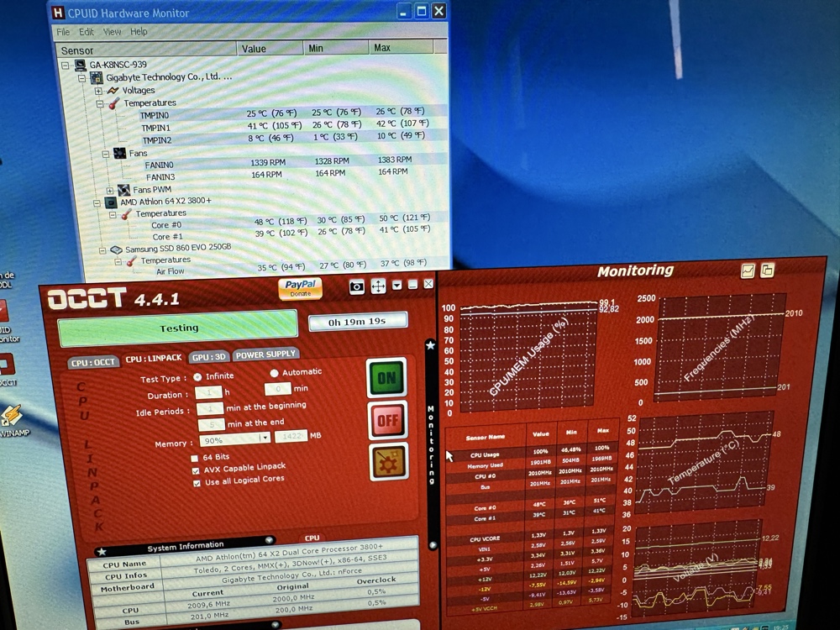This screenshot has height=630, width=840.
Task: Open Help menu in Hardware Monitor
Action: tap(139, 32)
